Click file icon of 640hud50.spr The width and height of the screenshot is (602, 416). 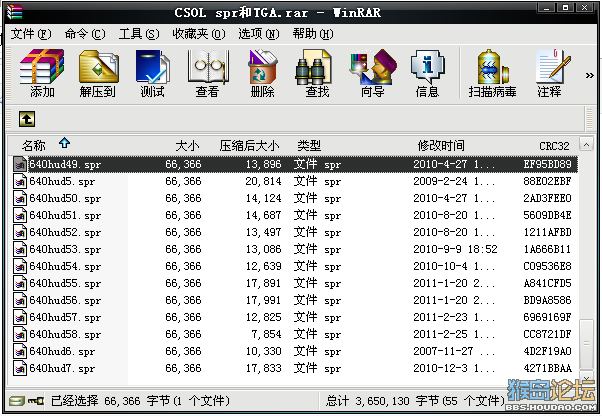point(20,198)
